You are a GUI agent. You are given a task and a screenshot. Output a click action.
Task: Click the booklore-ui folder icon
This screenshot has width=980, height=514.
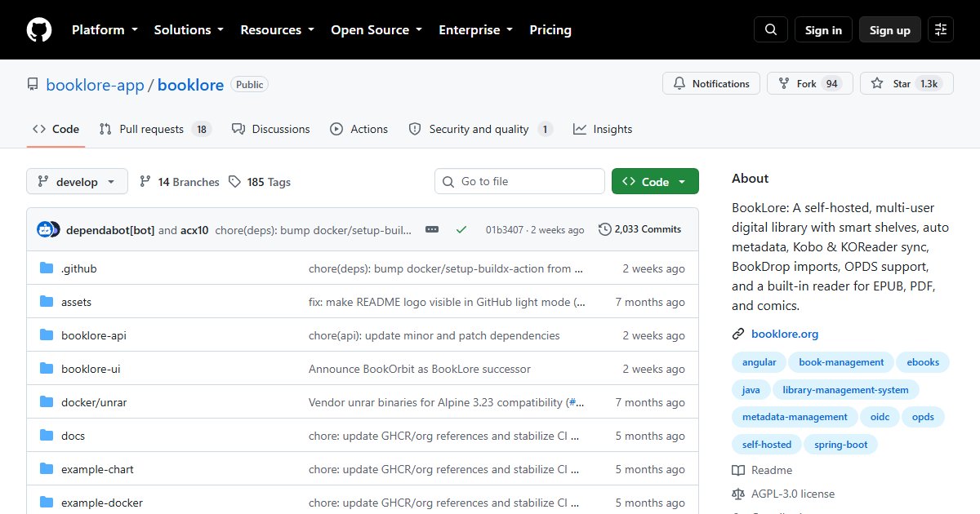click(x=47, y=369)
